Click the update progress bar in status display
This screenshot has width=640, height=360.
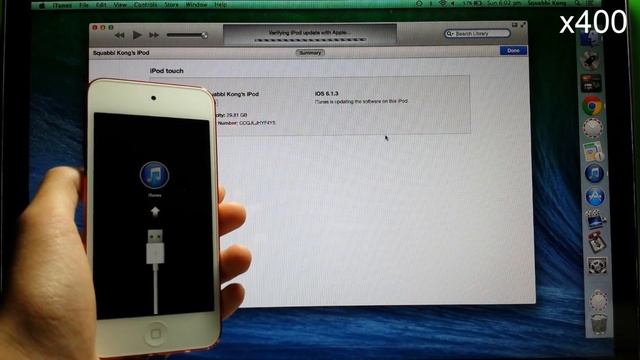coord(310,40)
